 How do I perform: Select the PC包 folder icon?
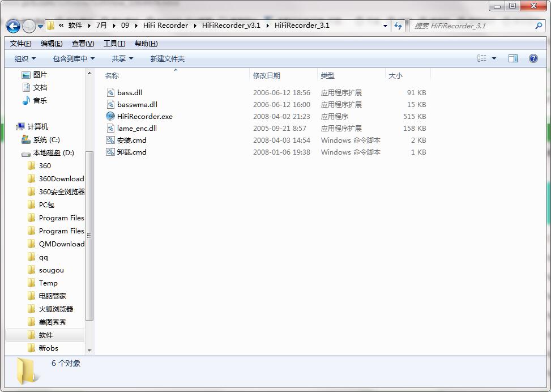tap(31, 204)
